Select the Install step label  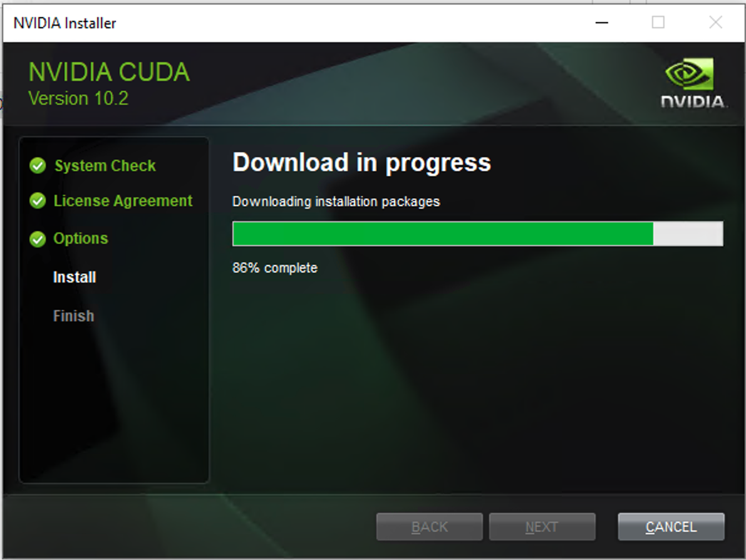[75, 277]
